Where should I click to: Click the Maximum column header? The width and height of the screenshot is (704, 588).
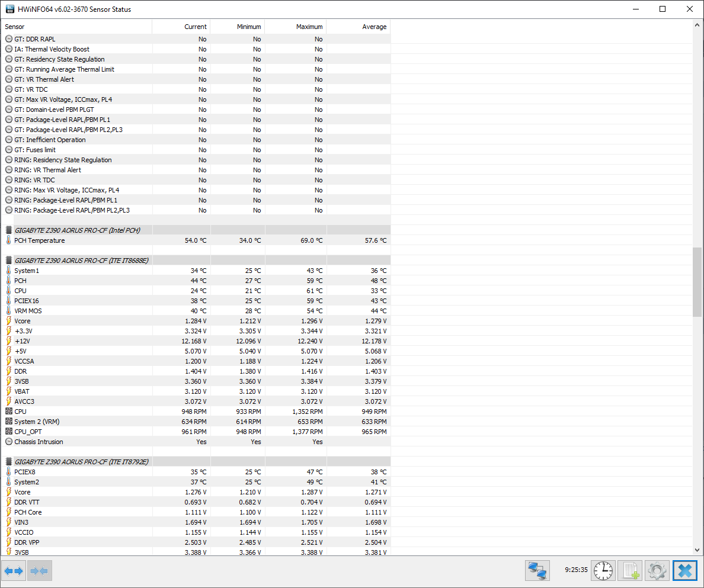296,27
